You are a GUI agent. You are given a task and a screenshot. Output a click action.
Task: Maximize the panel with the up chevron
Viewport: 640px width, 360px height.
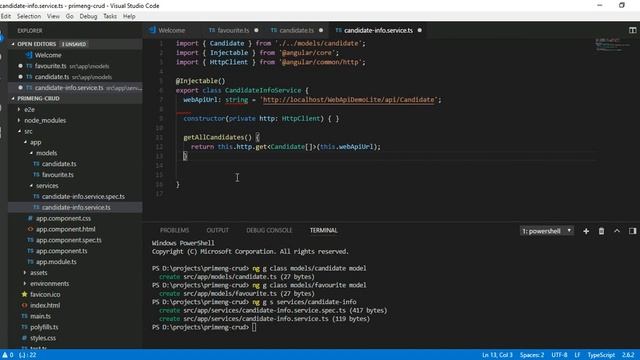pyautogui.click(x=617, y=231)
